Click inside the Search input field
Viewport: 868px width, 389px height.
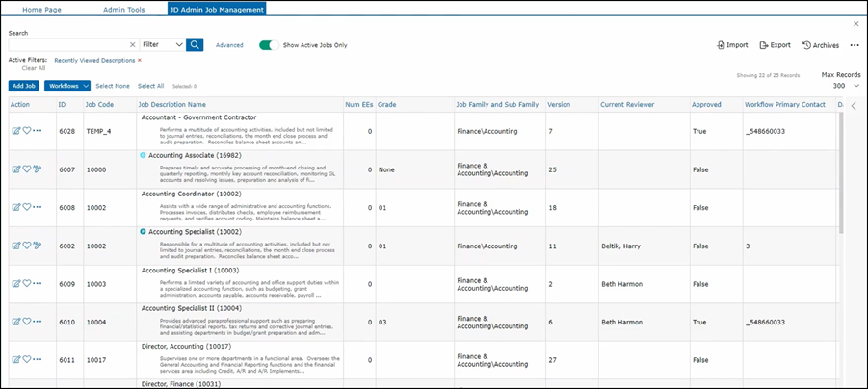pos(67,44)
